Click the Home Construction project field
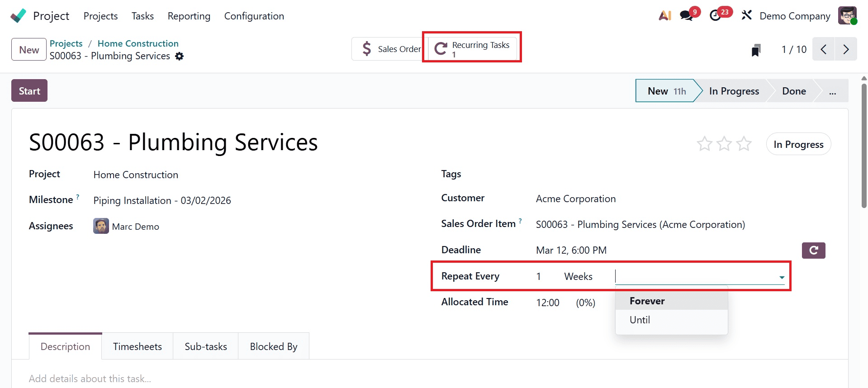This screenshot has width=868, height=388. point(136,175)
